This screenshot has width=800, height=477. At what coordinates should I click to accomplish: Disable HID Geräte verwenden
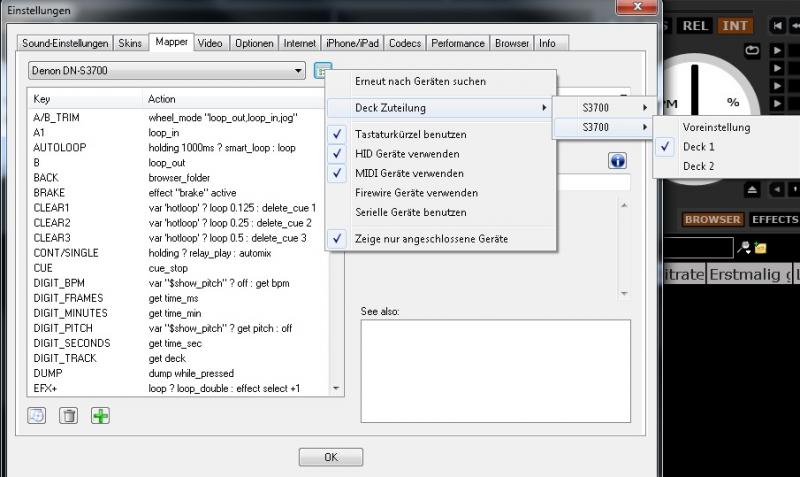[x=407, y=153]
